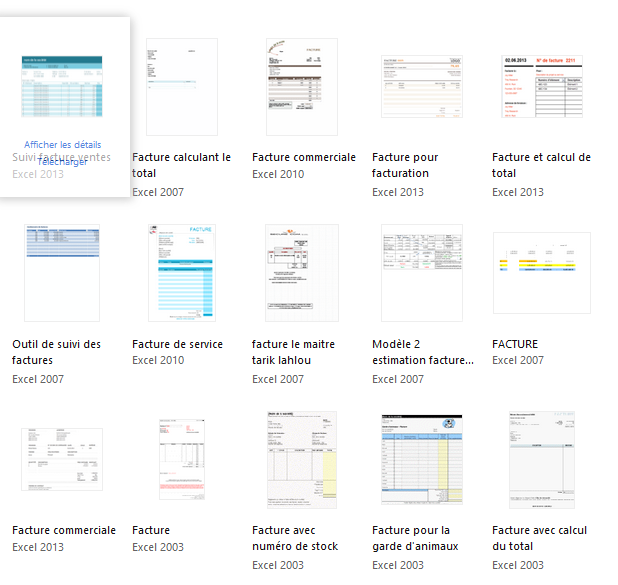Click the 'Afficher les détails' link
The image size is (618, 585).
pos(62,145)
